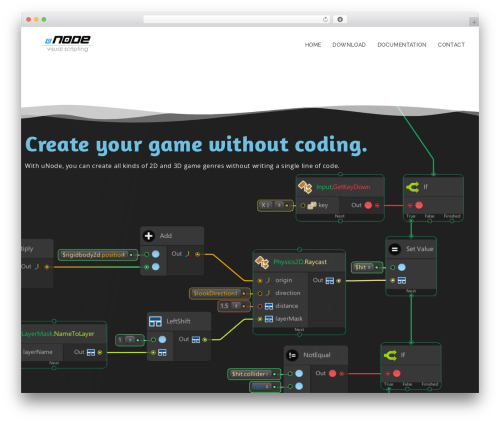Click the 'Create your game without coding.' headline
This screenshot has width=500, height=423.
point(196,145)
